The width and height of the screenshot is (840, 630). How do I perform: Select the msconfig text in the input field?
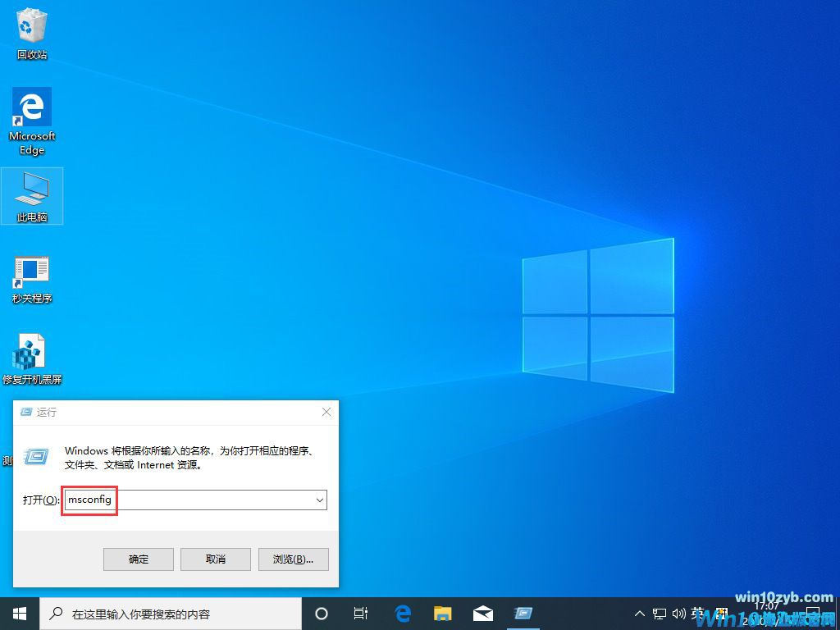tap(89, 500)
